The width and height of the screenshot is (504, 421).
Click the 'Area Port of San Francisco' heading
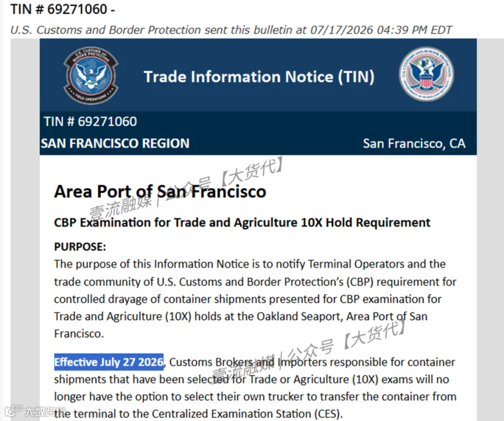click(160, 192)
